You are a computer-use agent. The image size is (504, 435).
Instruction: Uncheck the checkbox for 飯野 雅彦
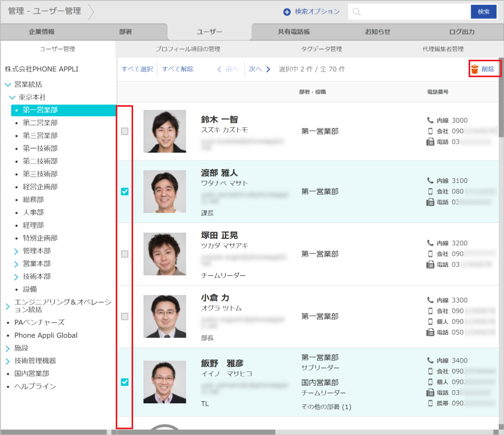tap(125, 382)
